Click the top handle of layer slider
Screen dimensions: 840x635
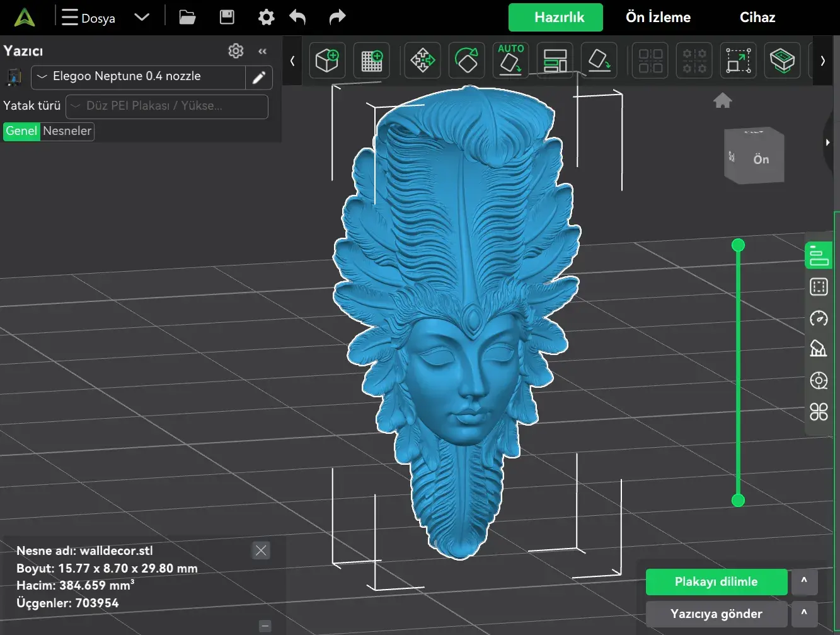click(739, 245)
